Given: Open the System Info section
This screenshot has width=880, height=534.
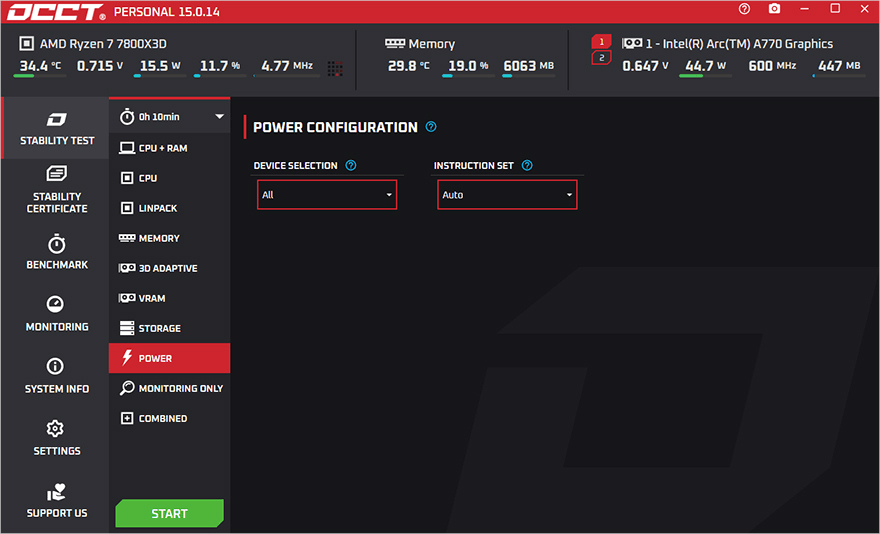Looking at the screenshot, I should click(57, 376).
